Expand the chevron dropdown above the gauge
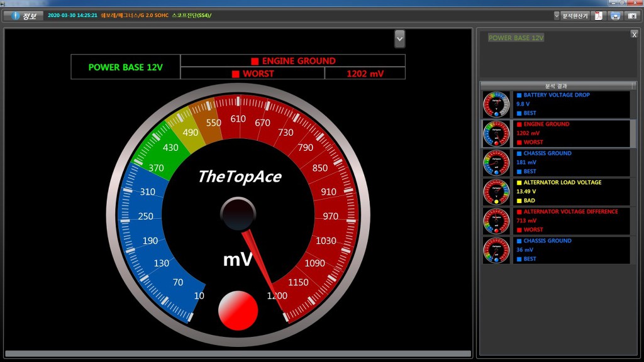644x362 pixels. 399,39
